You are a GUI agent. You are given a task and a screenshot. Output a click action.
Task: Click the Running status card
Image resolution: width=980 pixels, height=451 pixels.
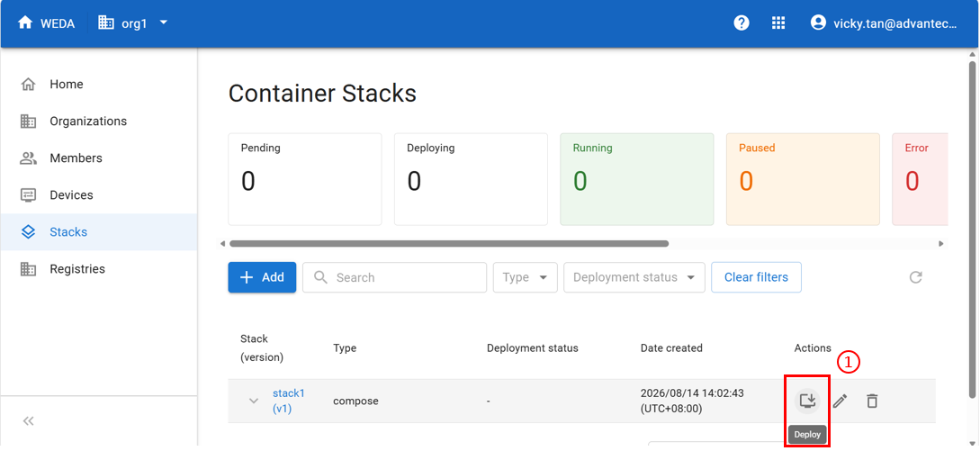637,179
